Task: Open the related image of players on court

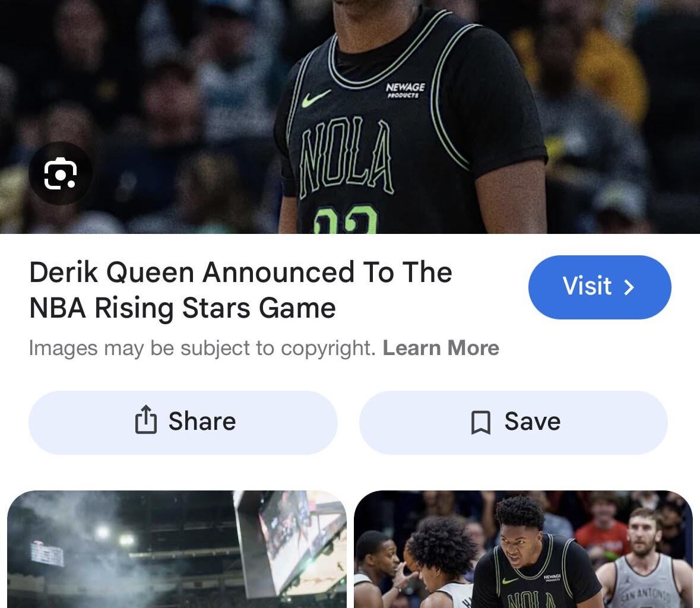Action: pos(523,549)
